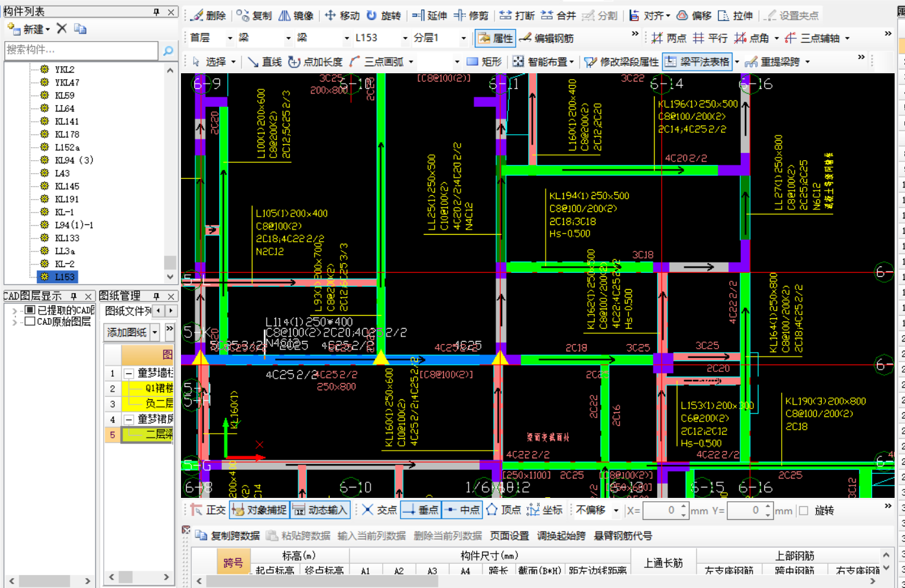Select KL178 in component list
This screenshot has height=588, width=905.
click(67, 134)
